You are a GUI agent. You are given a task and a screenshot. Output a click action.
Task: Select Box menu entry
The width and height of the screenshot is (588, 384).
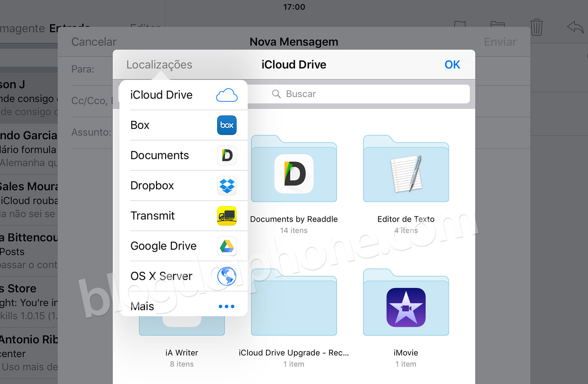click(183, 125)
